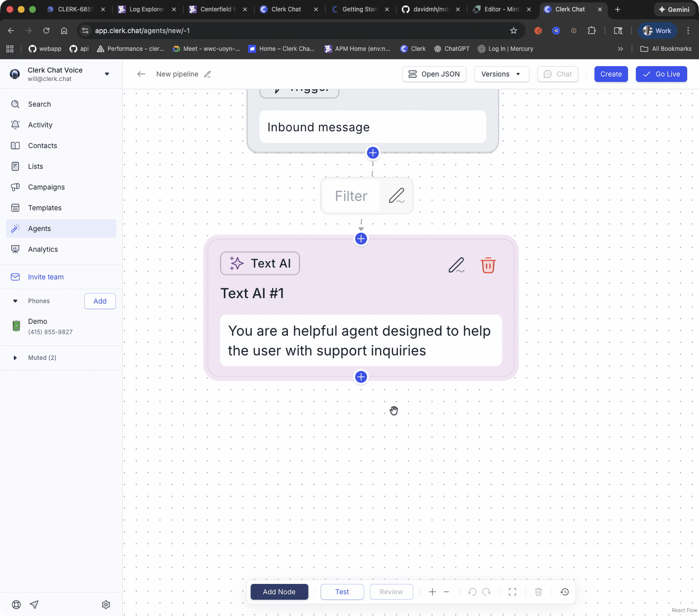The image size is (699, 616).
Task: Click the Invite team link
Action: [x=46, y=277]
